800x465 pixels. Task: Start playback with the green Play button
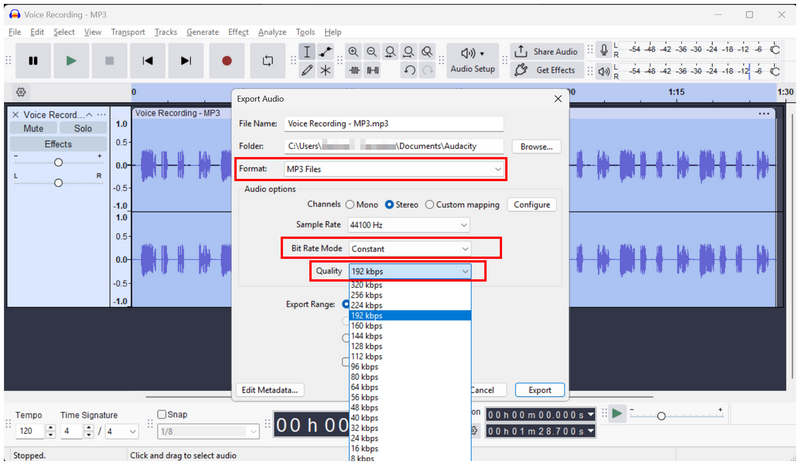pyautogui.click(x=71, y=61)
